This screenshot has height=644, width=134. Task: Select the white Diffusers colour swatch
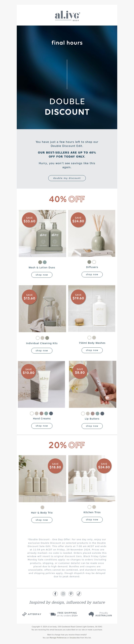click(94, 262)
